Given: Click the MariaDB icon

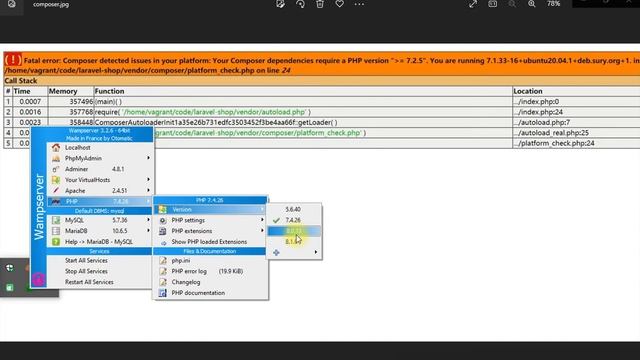Looking at the screenshot, I should 56,231.
